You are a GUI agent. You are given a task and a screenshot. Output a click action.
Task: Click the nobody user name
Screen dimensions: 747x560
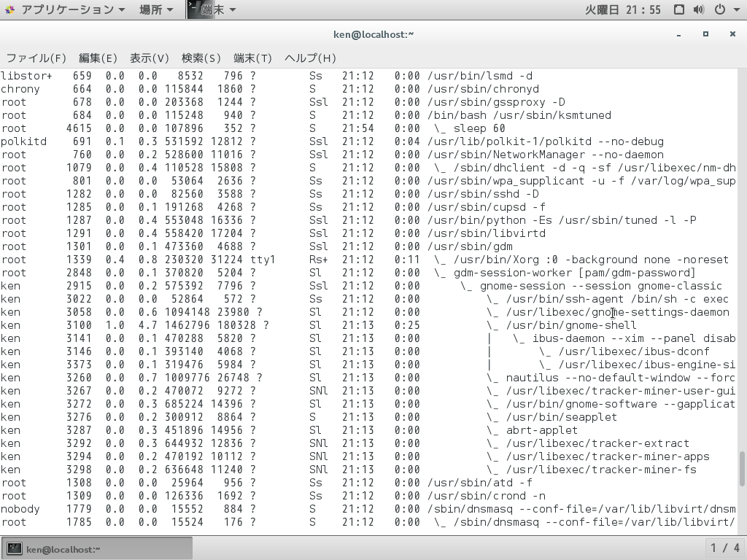point(20,509)
